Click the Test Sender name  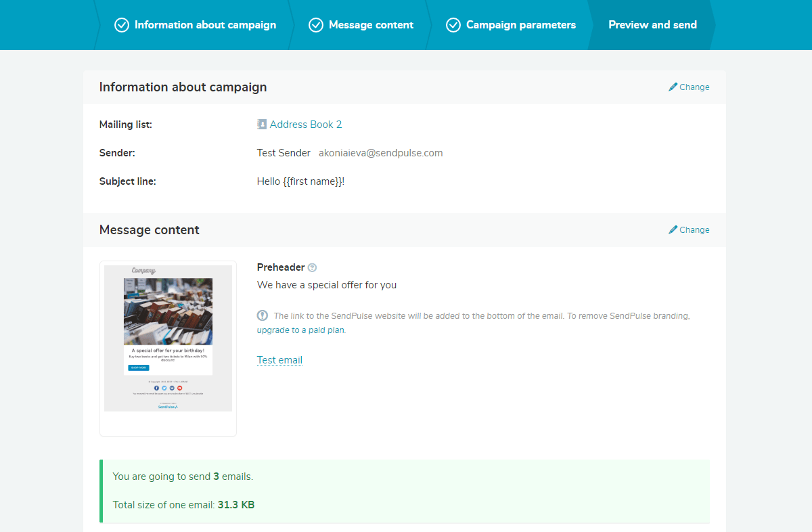[284, 153]
